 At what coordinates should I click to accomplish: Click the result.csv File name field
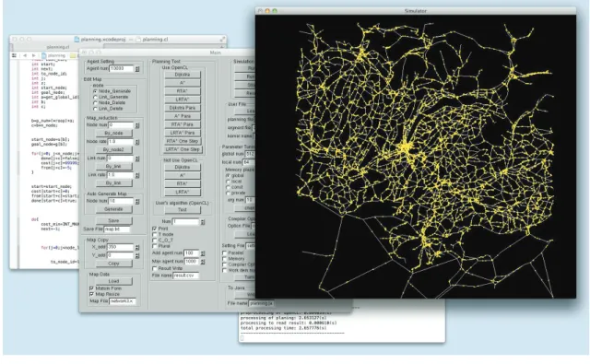pos(186,276)
